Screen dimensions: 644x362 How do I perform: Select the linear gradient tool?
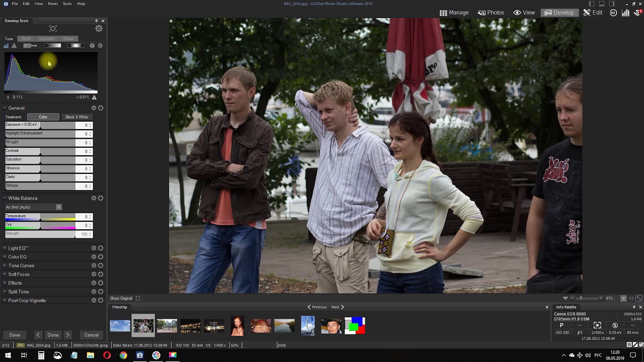[x=53, y=46]
